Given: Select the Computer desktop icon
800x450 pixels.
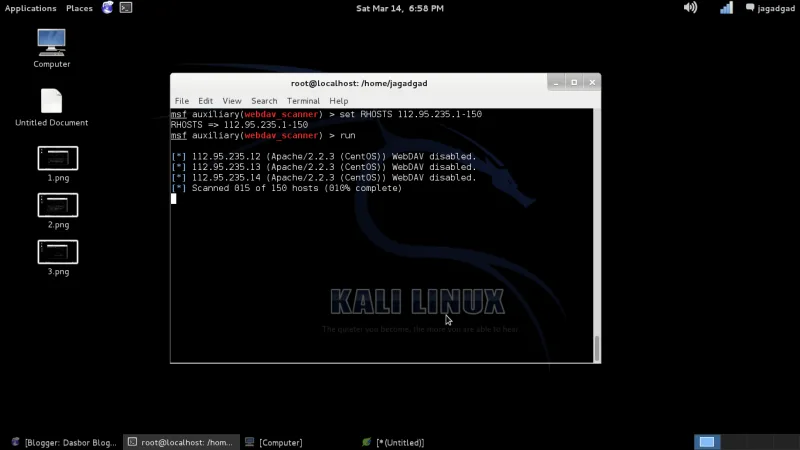Looking at the screenshot, I should [52, 48].
